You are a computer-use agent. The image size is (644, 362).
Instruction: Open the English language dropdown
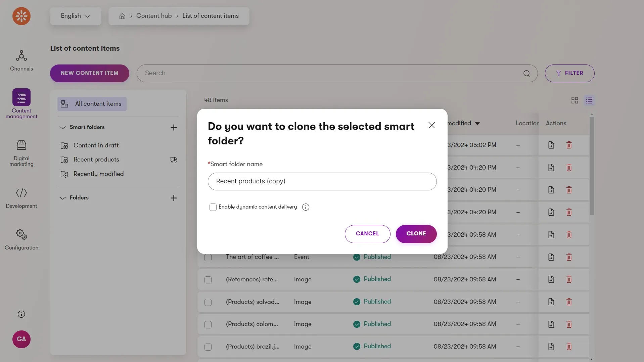pos(76,16)
